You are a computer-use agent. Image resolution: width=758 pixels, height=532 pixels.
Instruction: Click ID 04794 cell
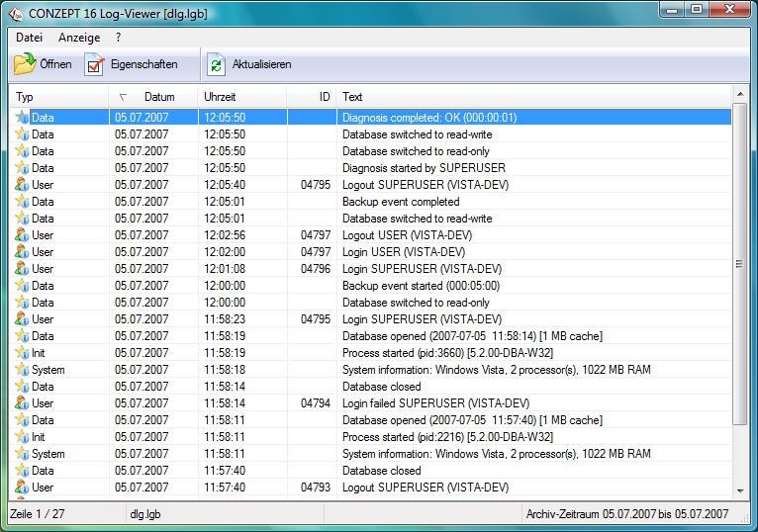coord(316,403)
